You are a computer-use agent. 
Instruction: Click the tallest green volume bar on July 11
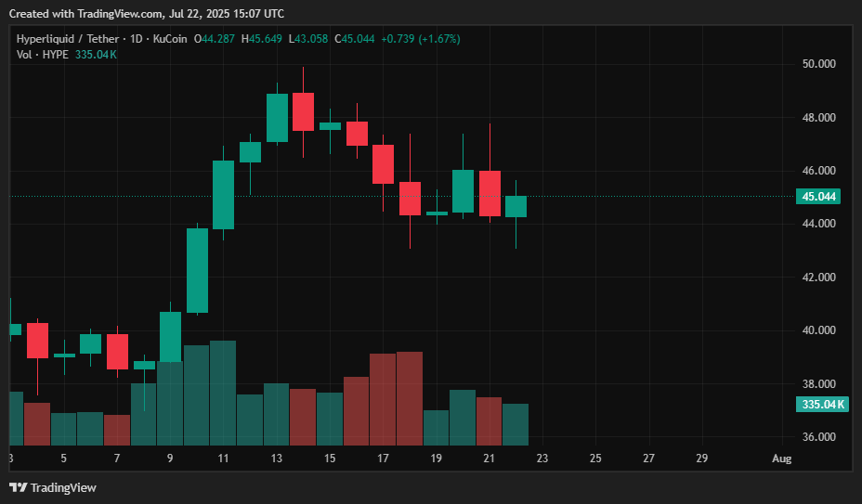[223, 393]
